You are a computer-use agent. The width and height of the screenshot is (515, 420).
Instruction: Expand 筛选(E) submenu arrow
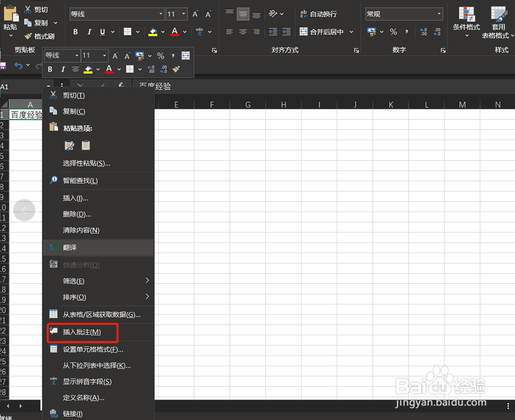coord(147,280)
